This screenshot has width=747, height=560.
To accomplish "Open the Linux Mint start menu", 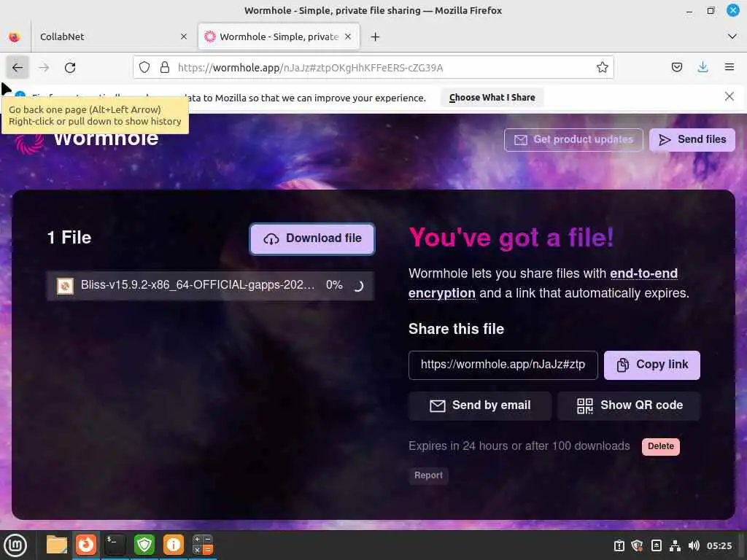I will click(x=16, y=545).
